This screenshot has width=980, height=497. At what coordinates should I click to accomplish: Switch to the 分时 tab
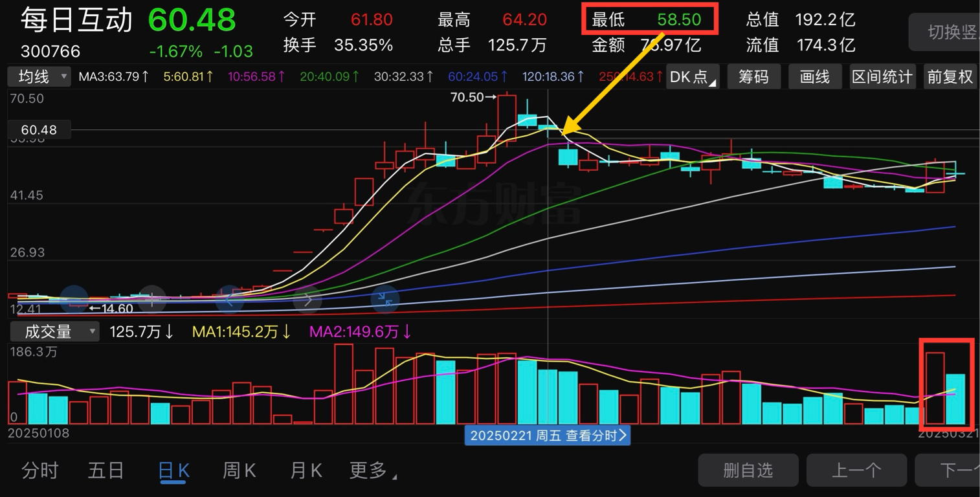40,470
